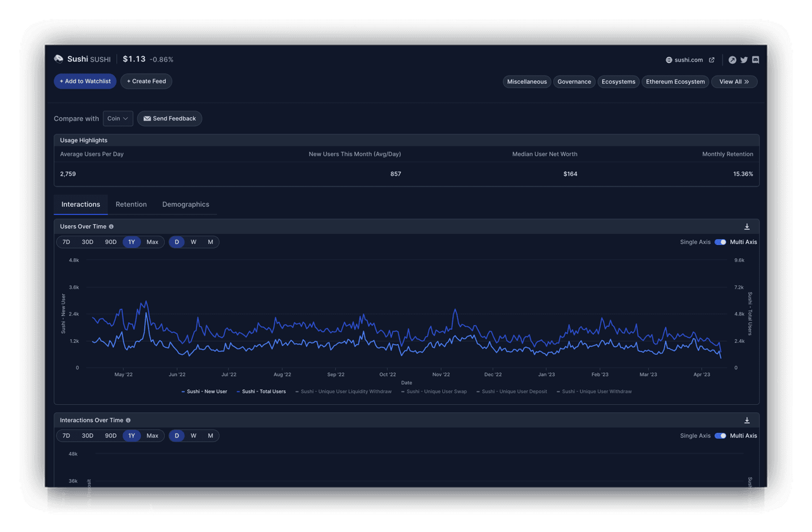Expand View All categories
Screen dimensions: 812x532
pyautogui.click(x=734, y=82)
